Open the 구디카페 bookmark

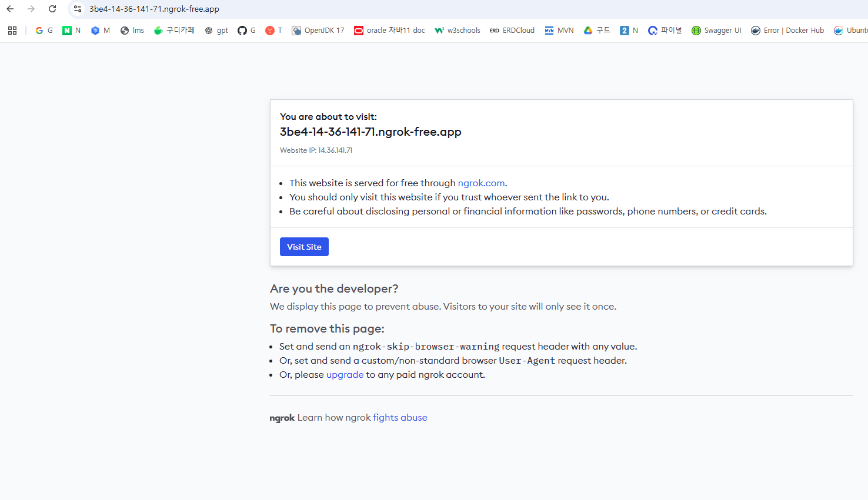point(174,31)
